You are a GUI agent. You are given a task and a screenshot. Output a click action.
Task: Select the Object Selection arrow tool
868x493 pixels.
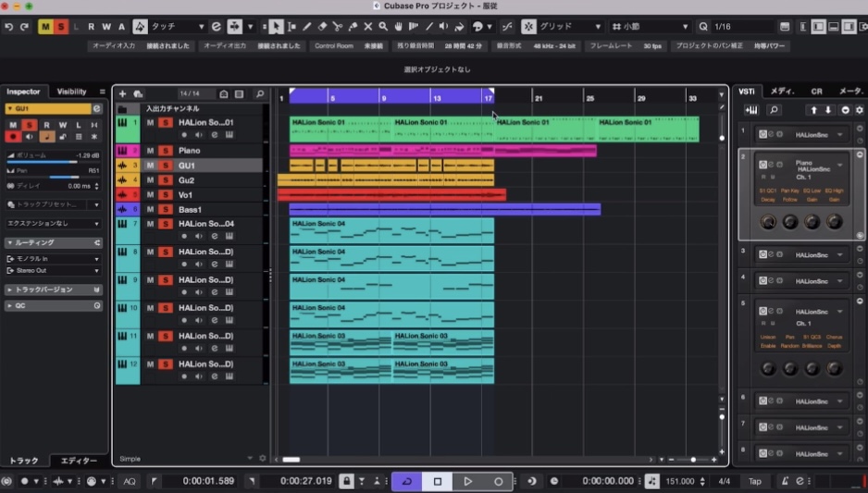click(x=276, y=27)
